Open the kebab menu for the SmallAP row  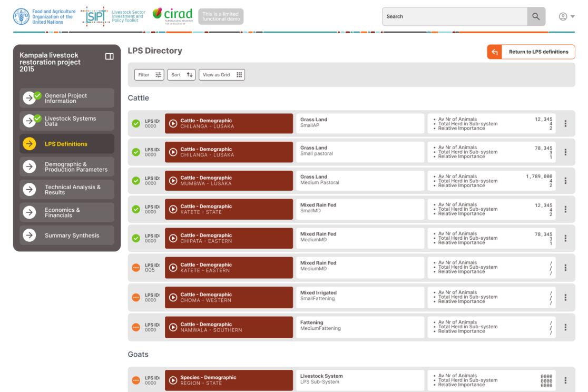[565, 124]
